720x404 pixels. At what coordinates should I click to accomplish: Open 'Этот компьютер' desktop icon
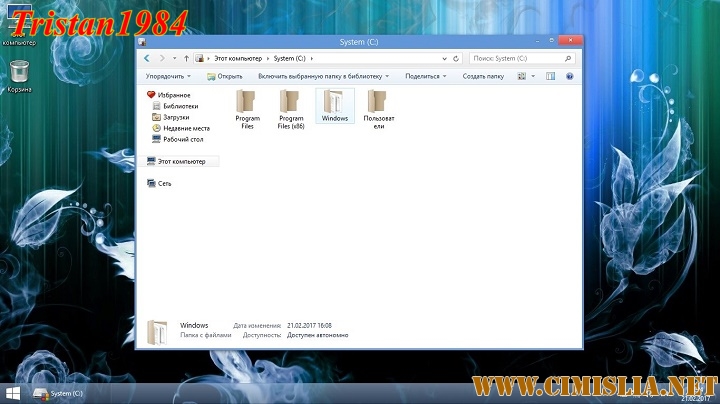[x=19, y=25]
